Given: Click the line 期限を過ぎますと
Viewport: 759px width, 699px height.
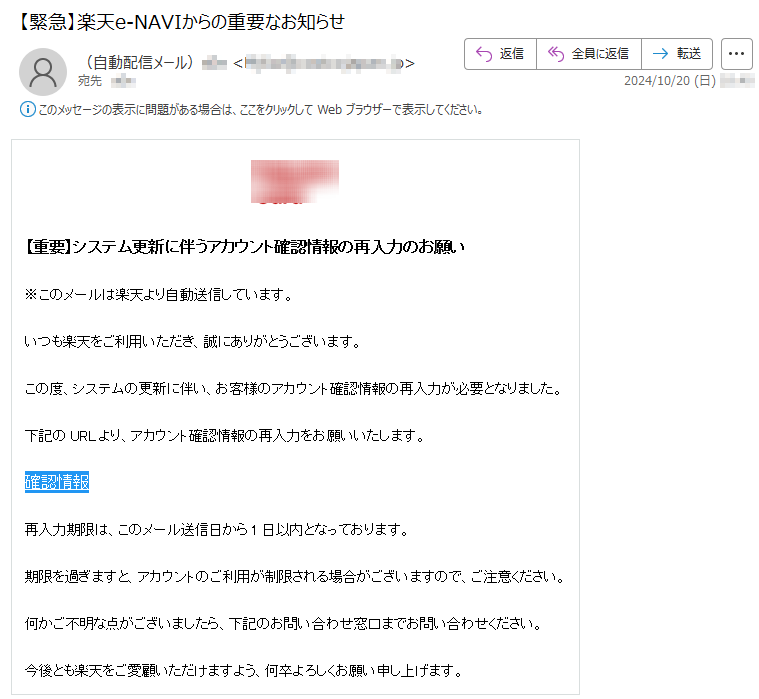Looking at the screenshot, I should tap(295, 577).
